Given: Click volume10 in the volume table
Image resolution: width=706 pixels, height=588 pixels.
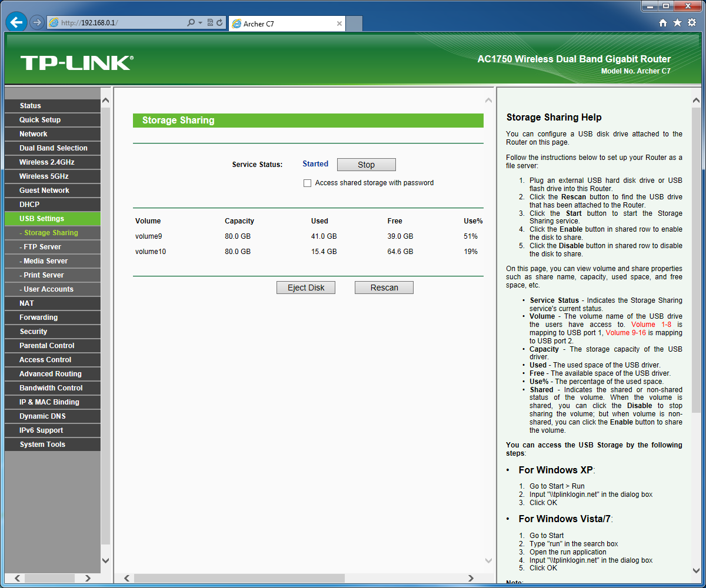Looking at the screenshot, I should (151, 252).
